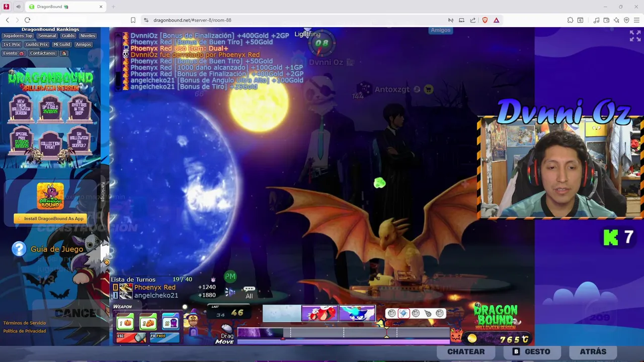Image resolution: width=644 pixels, height=362 pixels.
Task: Click Contáctanos button
Action: coord(43,53)
